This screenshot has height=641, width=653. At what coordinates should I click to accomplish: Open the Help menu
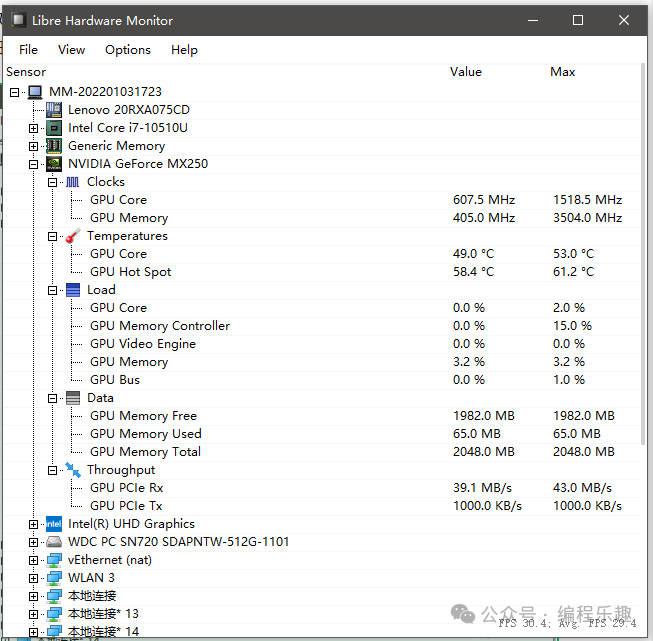[x=184, y=50]
